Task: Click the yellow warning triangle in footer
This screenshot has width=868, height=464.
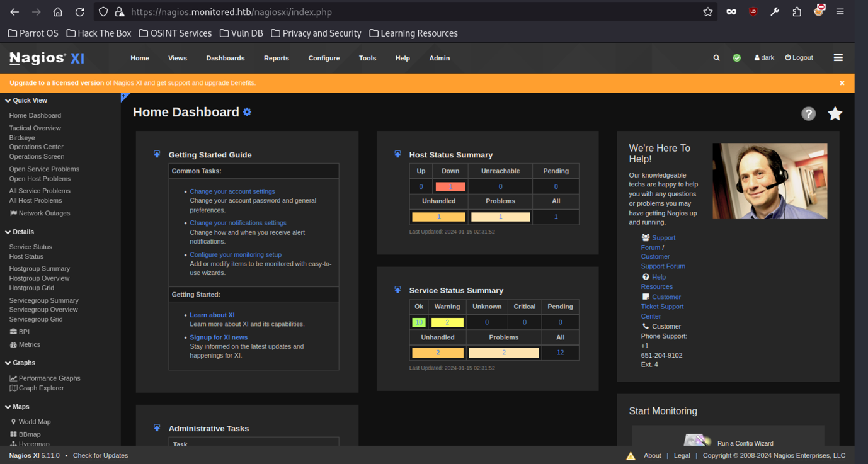Action: pos(631,456)
